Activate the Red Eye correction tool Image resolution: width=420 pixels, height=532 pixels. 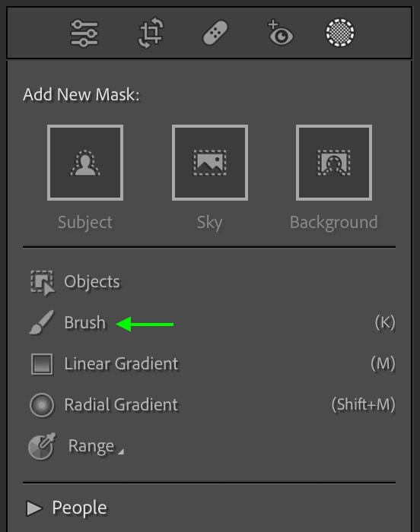click(x=280, y=33)
